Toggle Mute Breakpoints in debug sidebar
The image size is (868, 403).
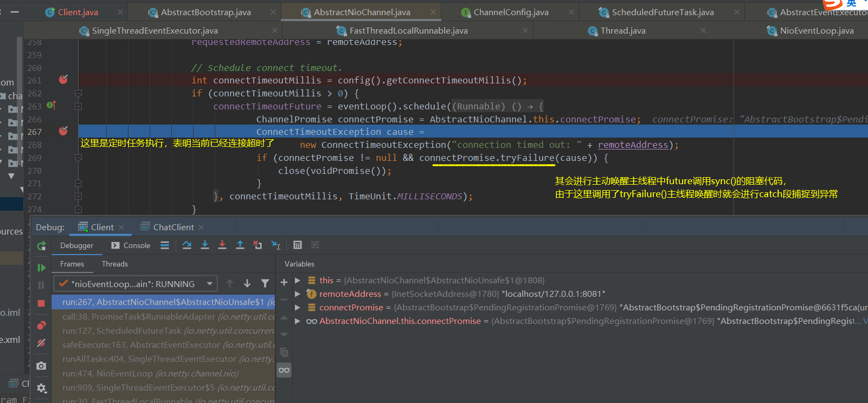pyautogui.click(x=41, y=343)
